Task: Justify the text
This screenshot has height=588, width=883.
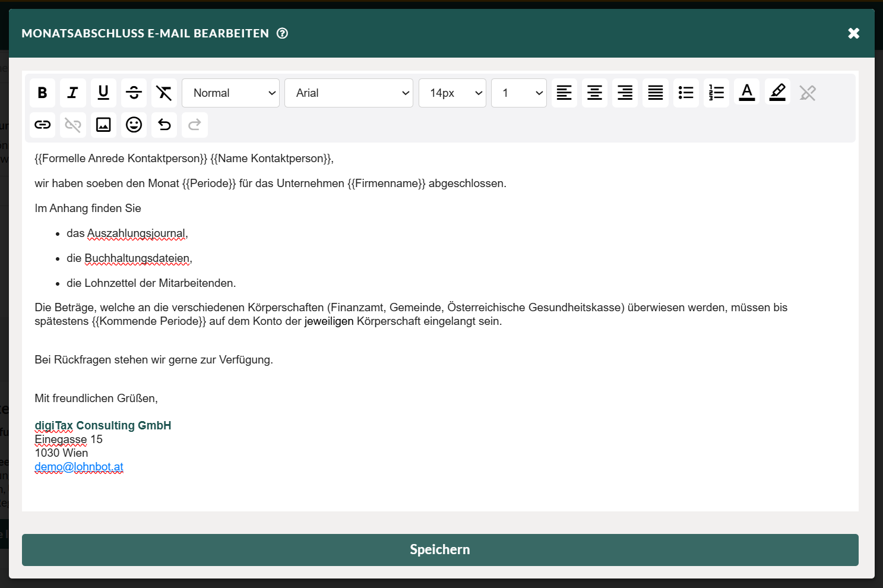Action: pos(656,93)
